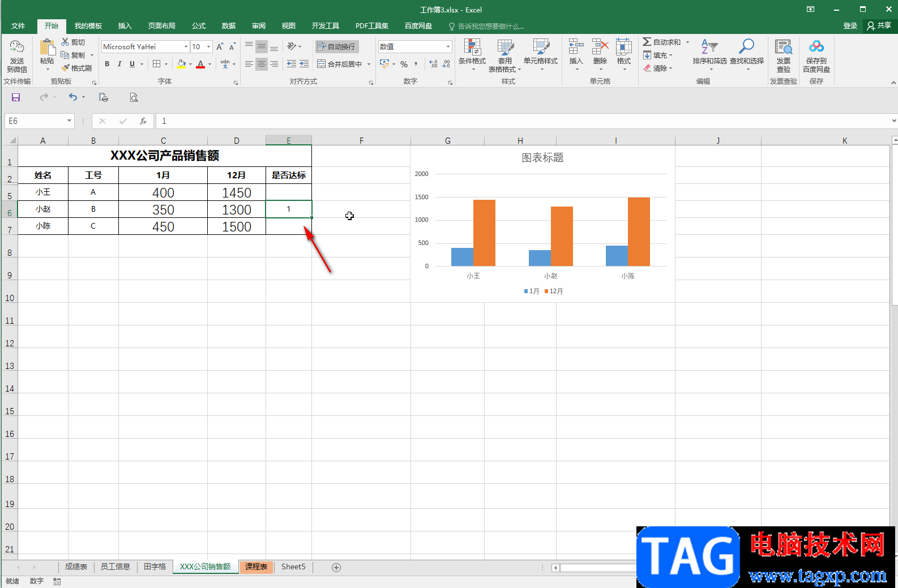Open Conditional Formatting
The width and height of the screenshot is (898, 588).
[x=472, y=55]
